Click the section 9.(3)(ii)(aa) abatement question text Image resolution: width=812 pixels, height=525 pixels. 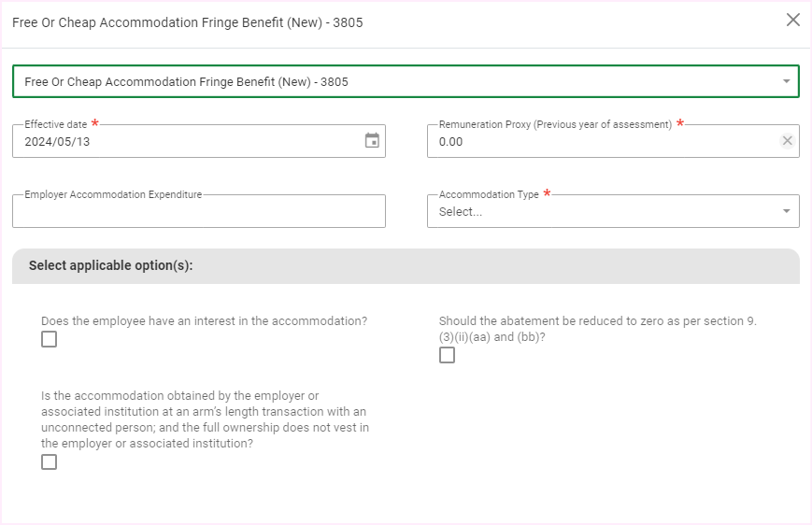point(598,329)
